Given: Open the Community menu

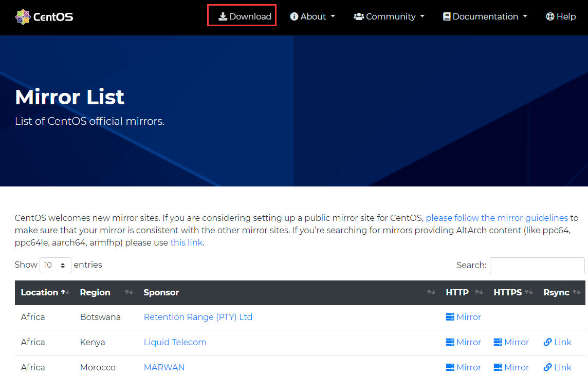Looking at the screenshot, I should pyautogui.click(x=389, y=16).
